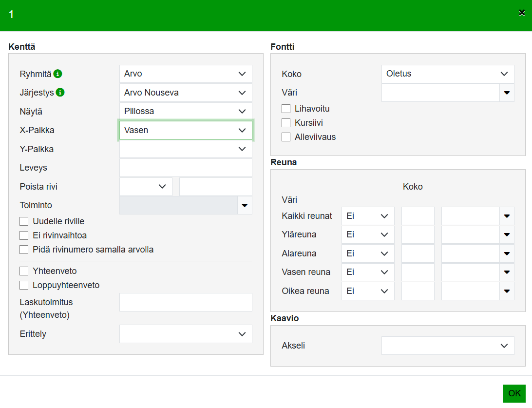Viewport: 532px width, 408px height.
Task: Enable the Lihavoitu checkbox
Action: (x=286, y=109)
